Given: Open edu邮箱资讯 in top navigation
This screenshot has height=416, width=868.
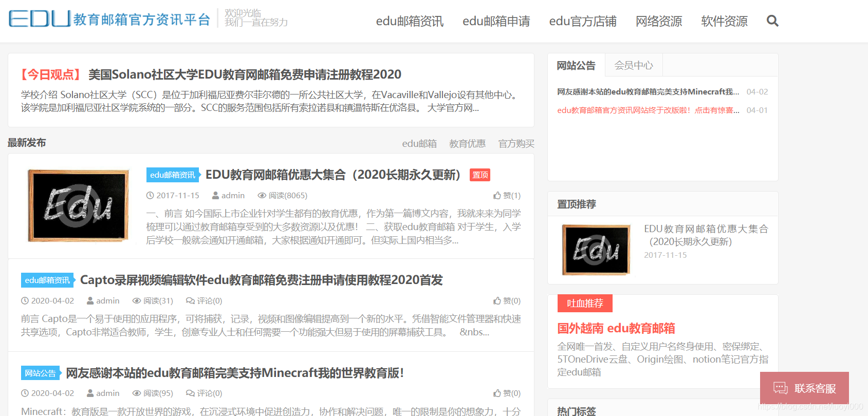Looking at the screenshot, I should (x=410, y=21).
